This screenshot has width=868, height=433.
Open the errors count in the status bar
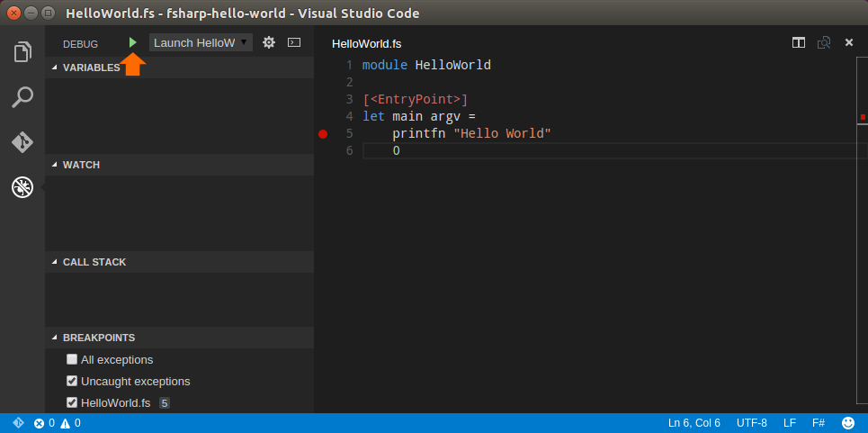coord(44,423)
